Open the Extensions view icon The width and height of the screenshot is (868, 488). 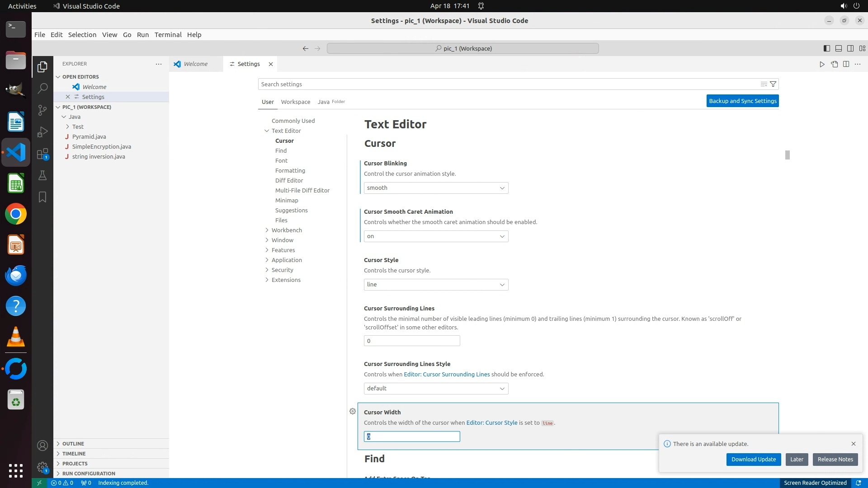(x=42, y=154)
